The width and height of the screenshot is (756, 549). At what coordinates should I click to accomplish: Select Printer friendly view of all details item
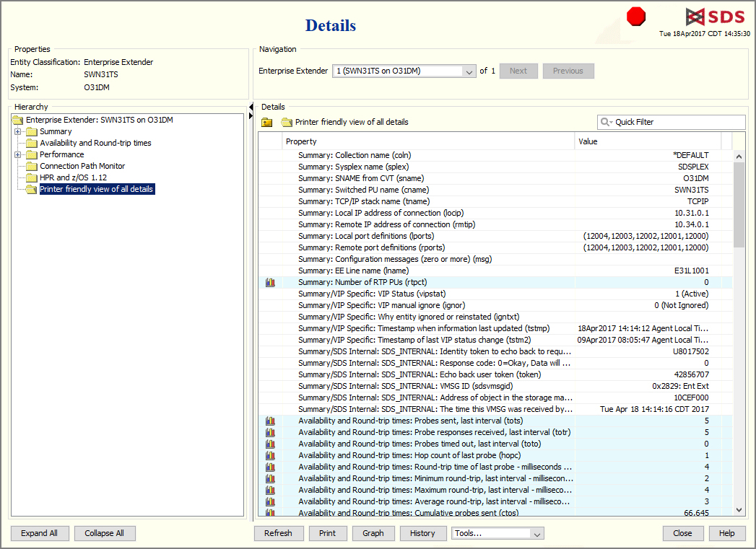[x=97, y=189]
